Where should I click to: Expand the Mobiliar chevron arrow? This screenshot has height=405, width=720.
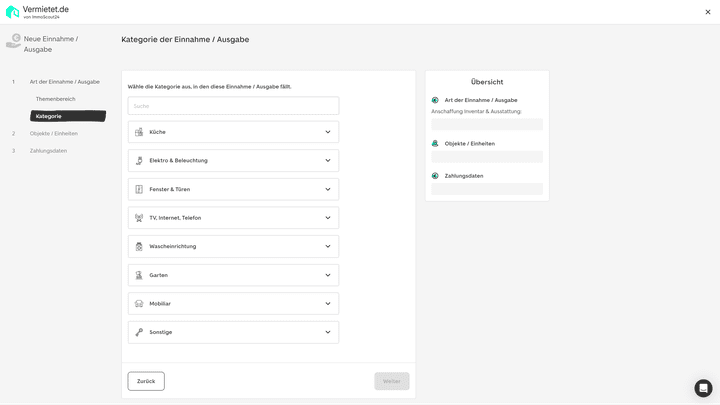click(327, 304)
